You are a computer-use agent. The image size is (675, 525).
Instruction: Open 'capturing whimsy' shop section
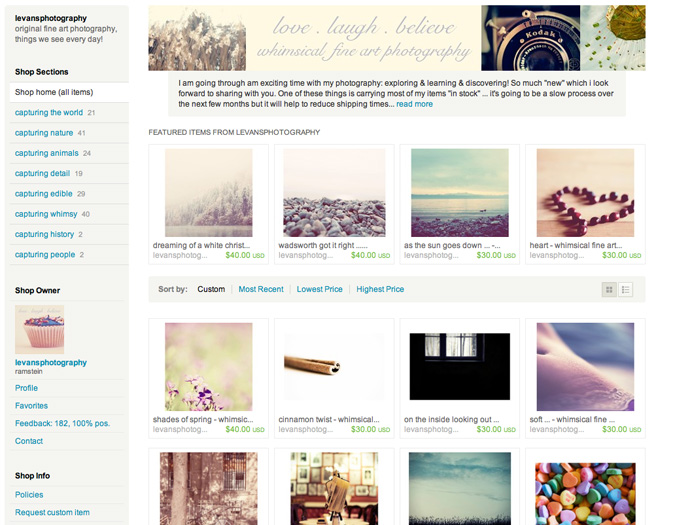(46, 214)
